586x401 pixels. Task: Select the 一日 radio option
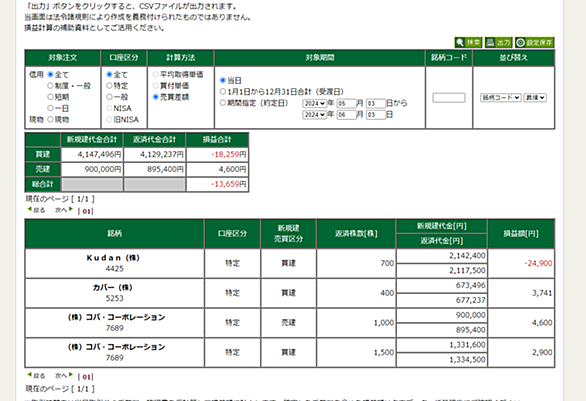pos(50,108)
